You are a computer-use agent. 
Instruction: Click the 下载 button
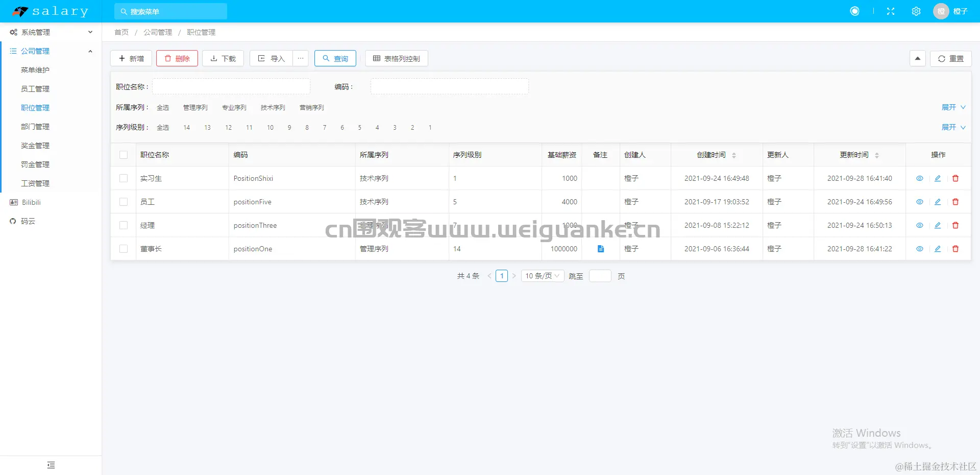click(223, 58)
